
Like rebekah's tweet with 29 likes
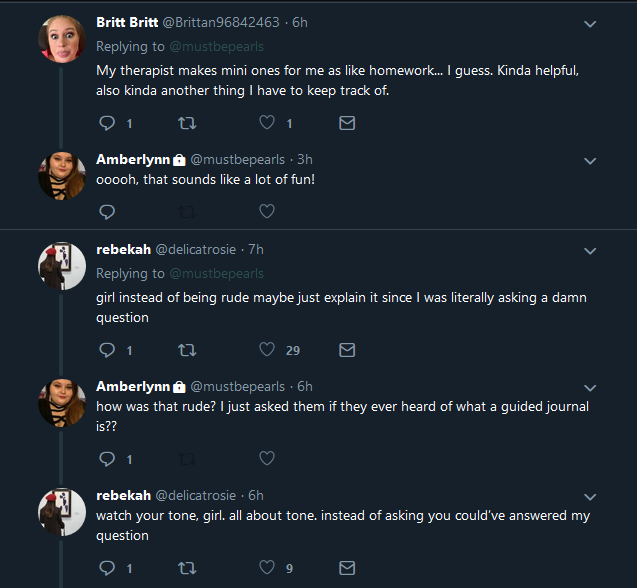267,349
